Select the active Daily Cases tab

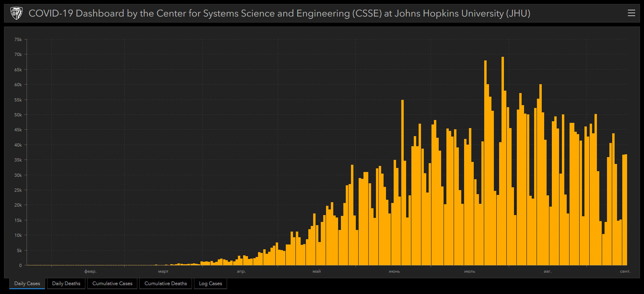click(27, 284)
